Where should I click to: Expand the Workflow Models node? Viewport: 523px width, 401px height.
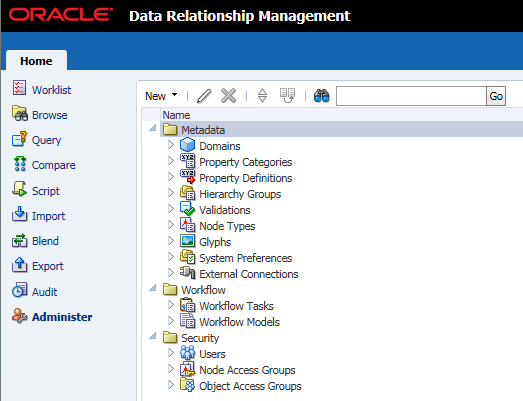(171, 321)
